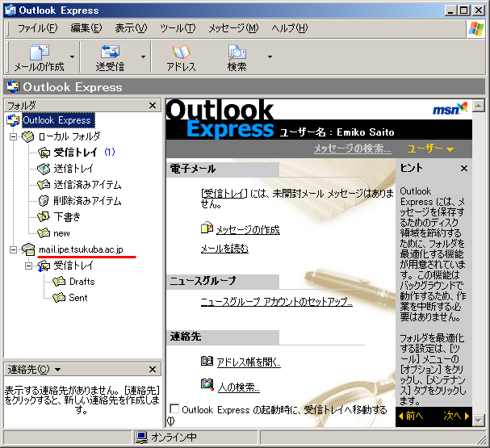
Task: Open the ユーザー dropdown
Action: point(430,149)
